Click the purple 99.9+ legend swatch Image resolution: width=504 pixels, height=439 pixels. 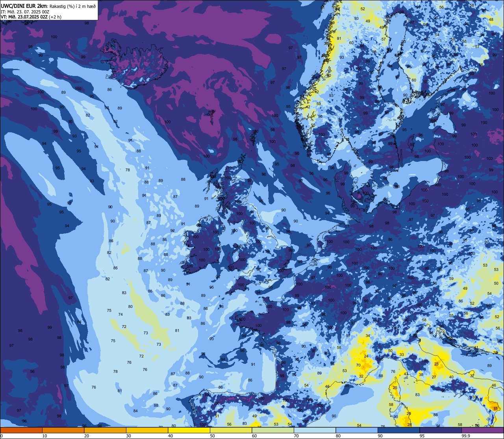(482, 430)
